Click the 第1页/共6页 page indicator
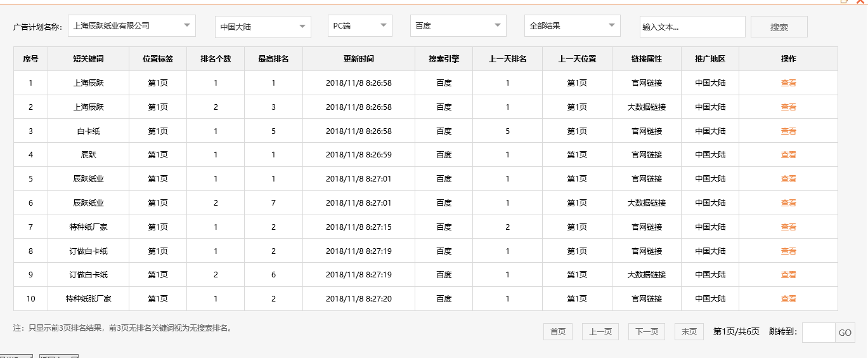This screenshot has height=358, width=868. coord(736,331)
